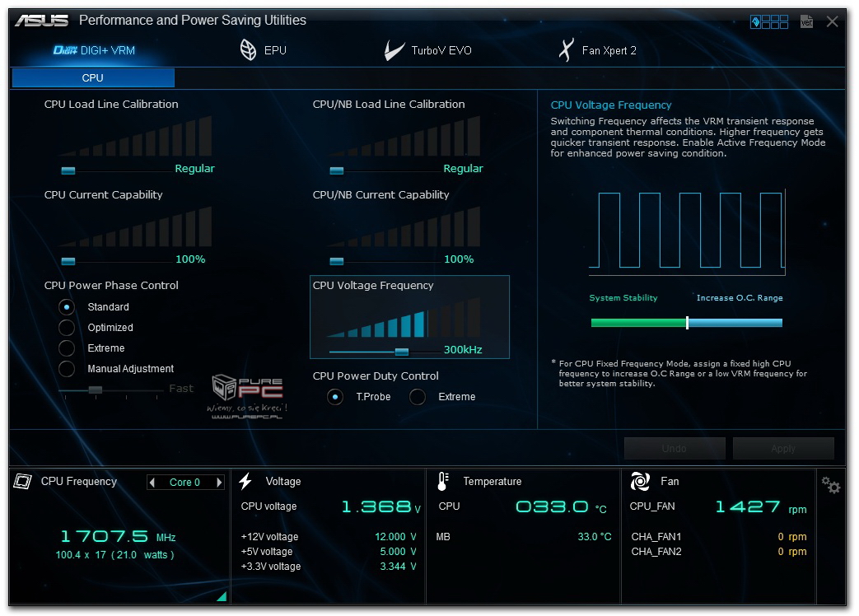The width and height of the screenshot is (859, 616).
Task: Click the CPU/NB Load Line Calibration heading
Action: point(389,104)
